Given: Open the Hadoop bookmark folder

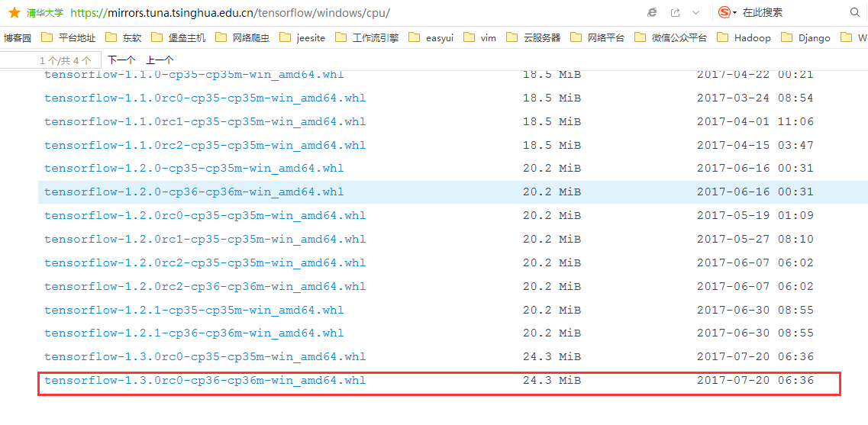Looking at the screenshot, I should pos(744,37).
